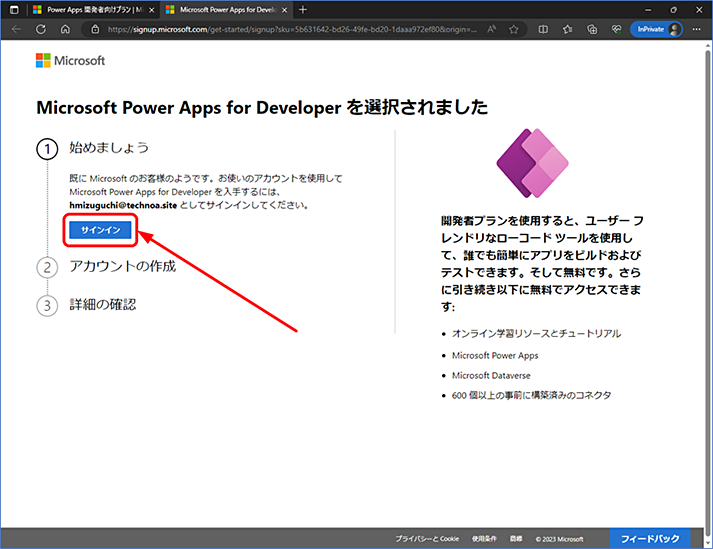713x549 pixels.
Task: Click Microsoft Dataverse bullet item
Action: click(x=491, y=376)
